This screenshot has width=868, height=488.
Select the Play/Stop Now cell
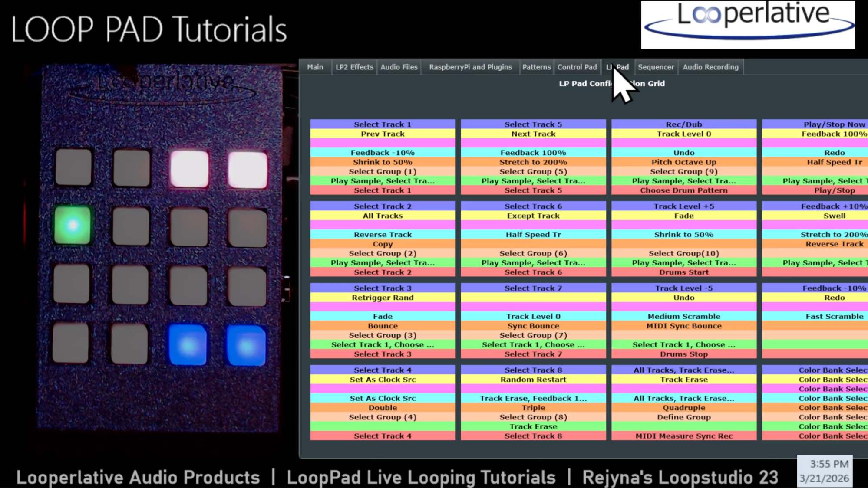click(x=815, y=124)
